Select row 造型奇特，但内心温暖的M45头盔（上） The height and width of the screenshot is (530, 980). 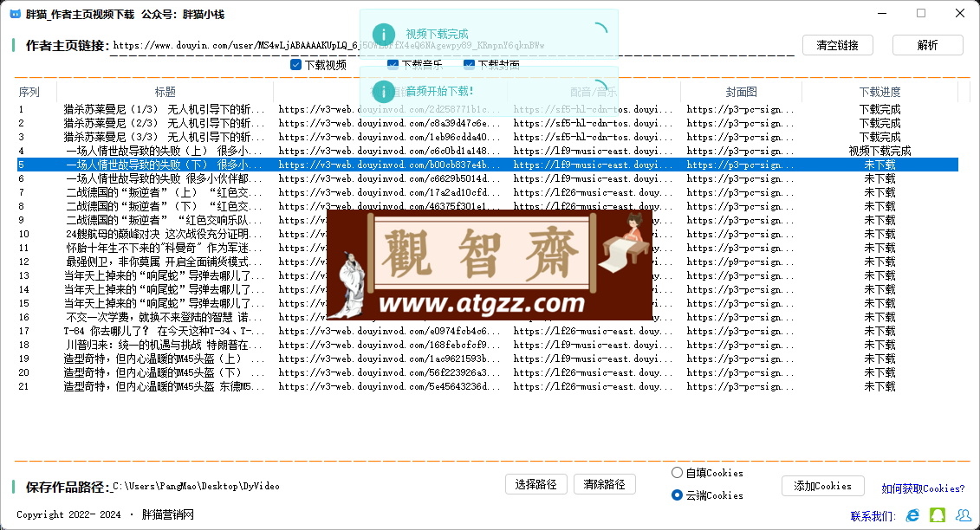488,359
